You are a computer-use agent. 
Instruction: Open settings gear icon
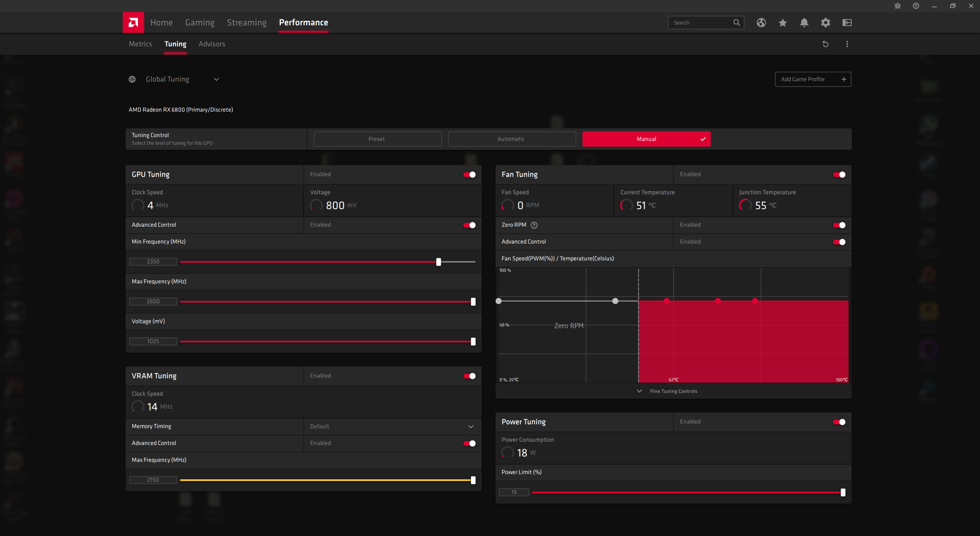pos(825,23)
